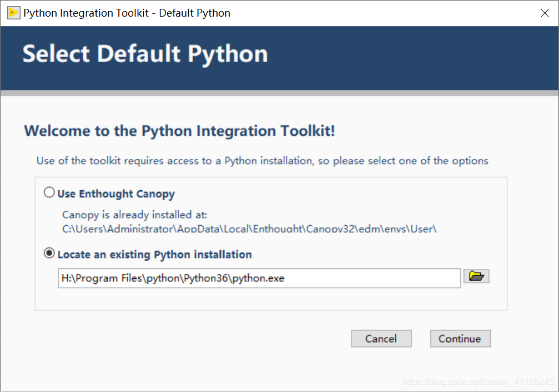Click the Canopy install path text

249,228
